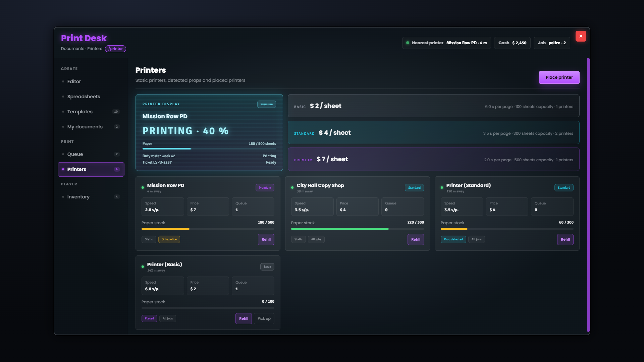The height and width of the screenshot is (362, 644).
Task: Click the Templates count badge 10
Action: [x=116, y=112]
